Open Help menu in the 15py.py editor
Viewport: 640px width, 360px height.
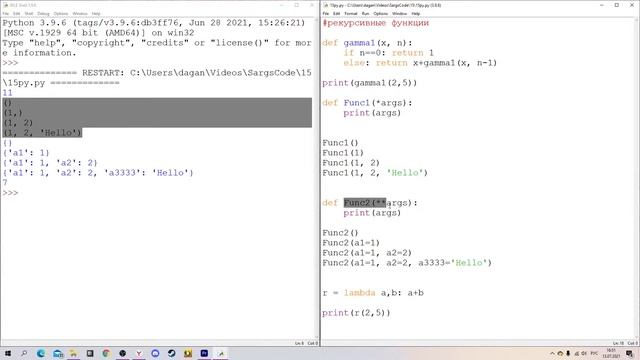pyautogui.click(x=416, y=13)
